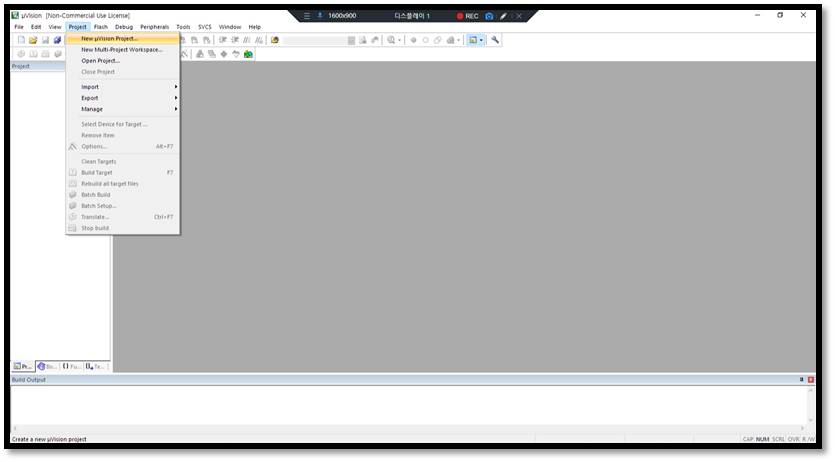Click the recorder pin icon
Viewport: 835px width, 462px height.
tap(320, 16)
